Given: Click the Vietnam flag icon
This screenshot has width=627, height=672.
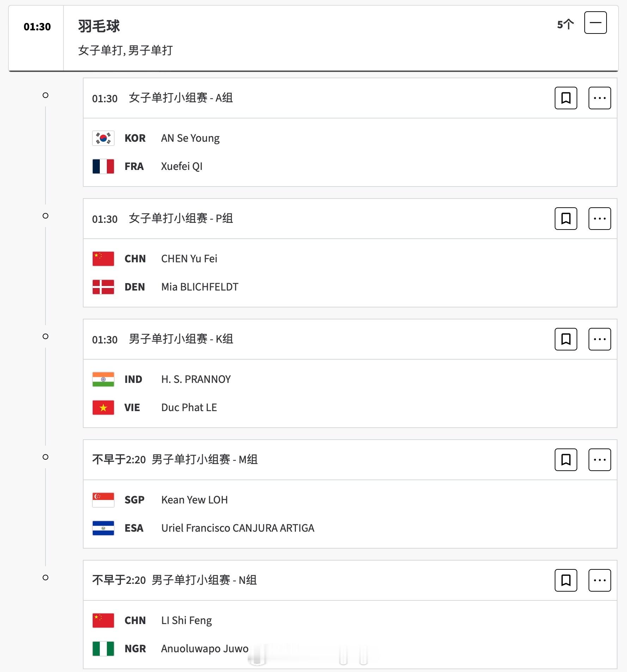Looking at the screenshot, I should [103, 408].
